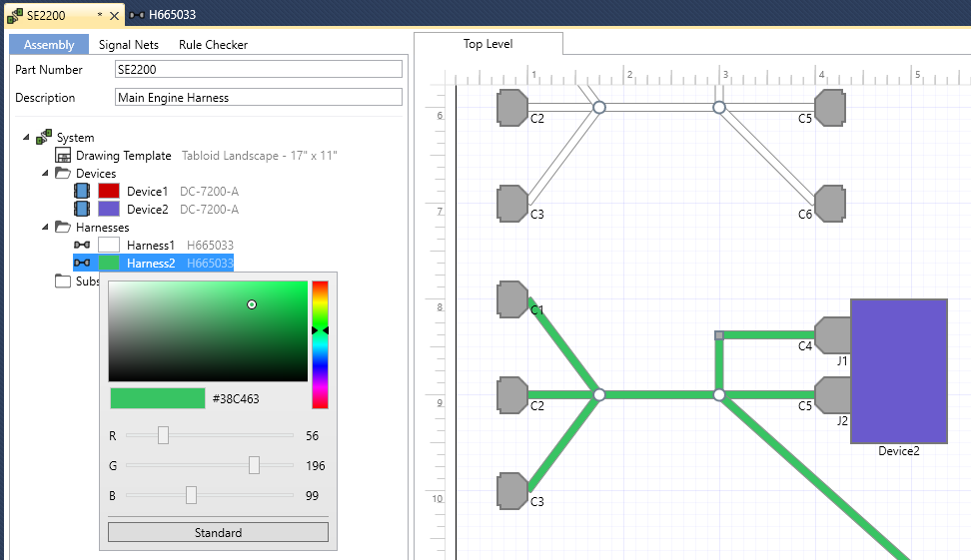Click the Device2 blue device icon
The height and width of the screenshot is (560, 971).
[x=82, y=209]
